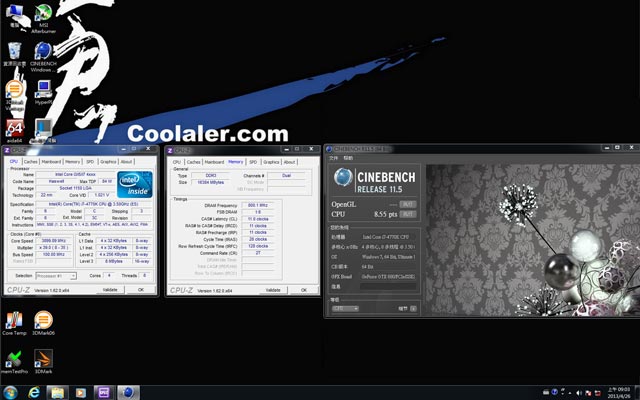Expand the Processor #1 selection dropdown
Screen dimensions: 640x400
pyautogui.click(x=56, y=276)
